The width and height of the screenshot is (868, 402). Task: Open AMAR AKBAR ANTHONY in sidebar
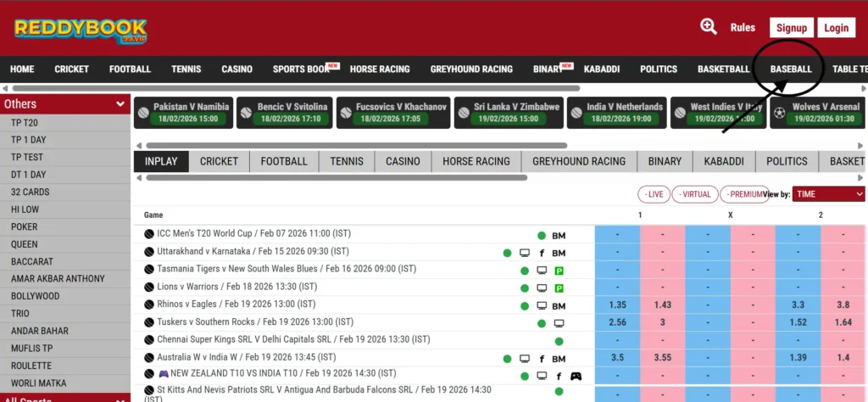coord(65,278)
